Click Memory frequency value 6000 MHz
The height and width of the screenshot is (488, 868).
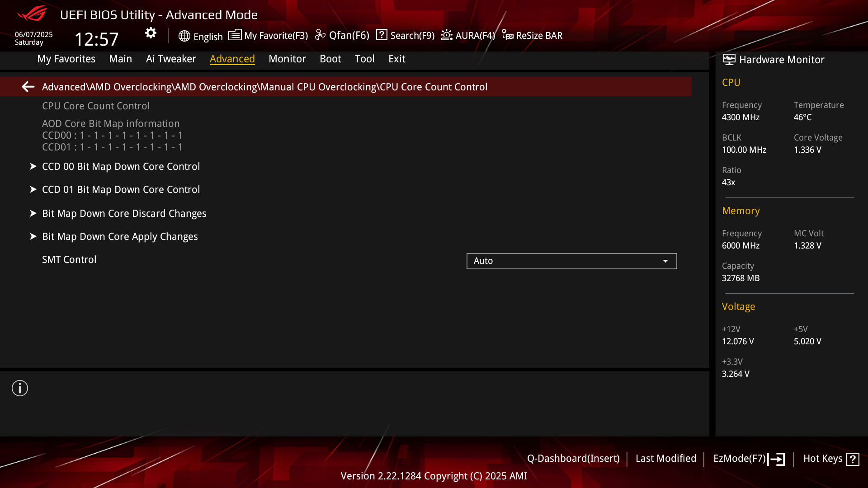(741, 245)
